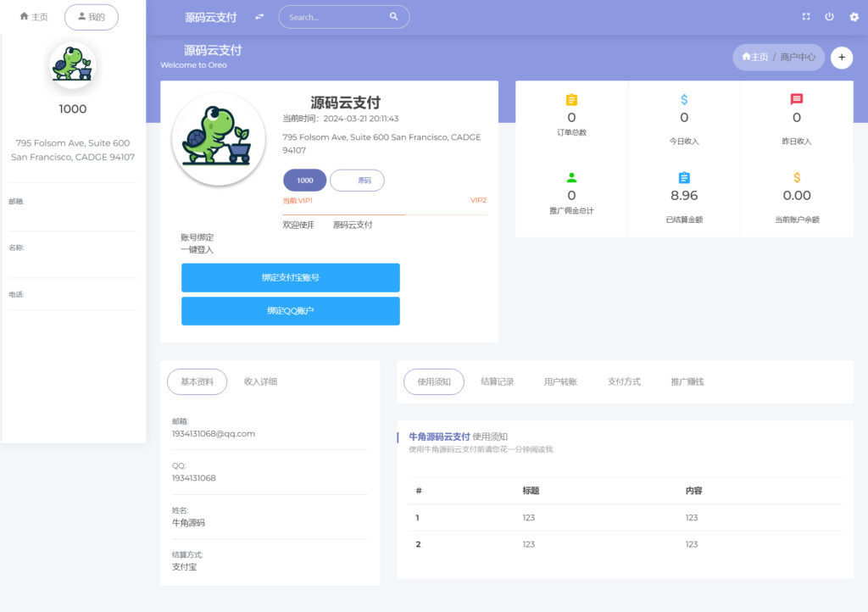Image resolution: width=868 pixels, height=612 pixels.
Task: Click the fullscreen toggle icon in top bar
Action: 807,16
